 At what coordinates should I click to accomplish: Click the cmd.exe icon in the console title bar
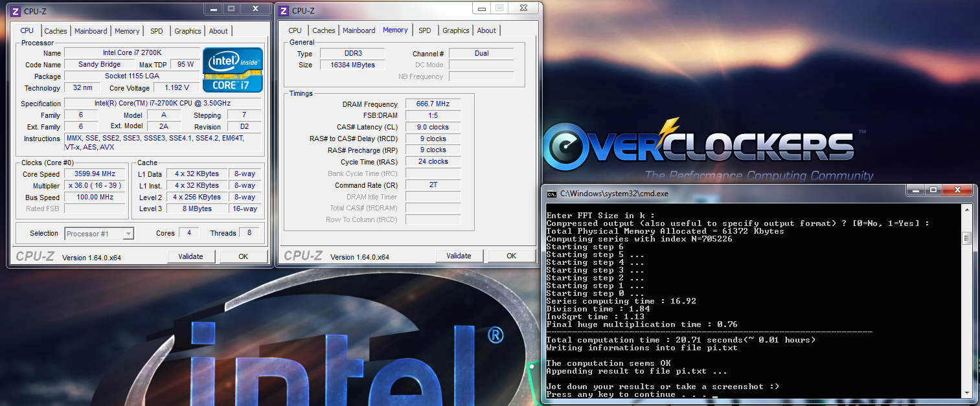[551, 193]
